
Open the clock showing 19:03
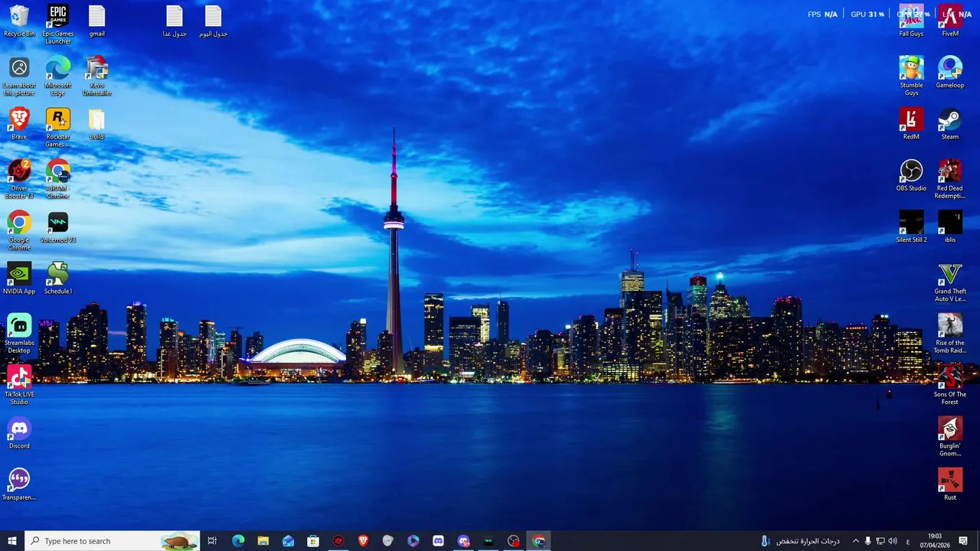click(x=935, y=541)
